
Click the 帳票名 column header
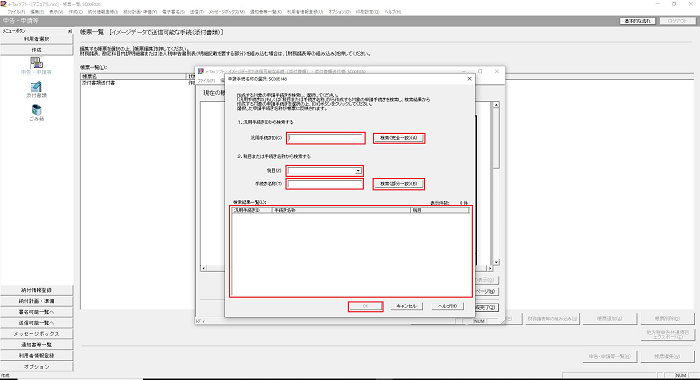point(133,77)
